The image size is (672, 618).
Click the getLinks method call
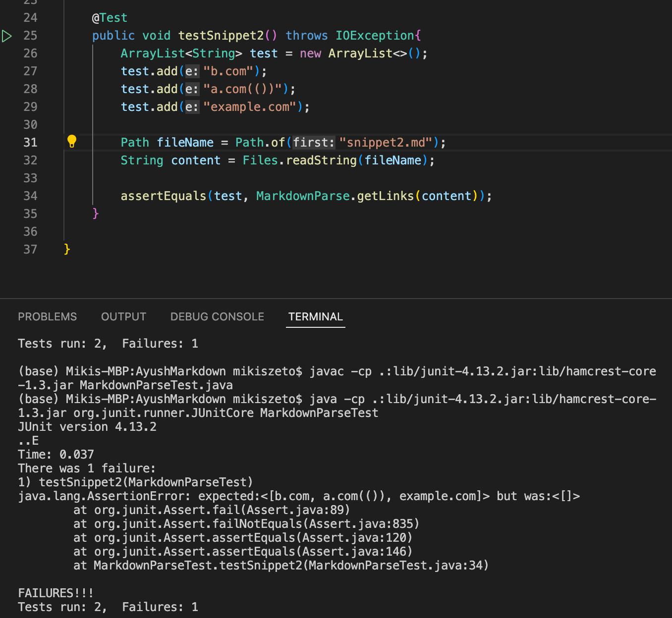point(386,196)
